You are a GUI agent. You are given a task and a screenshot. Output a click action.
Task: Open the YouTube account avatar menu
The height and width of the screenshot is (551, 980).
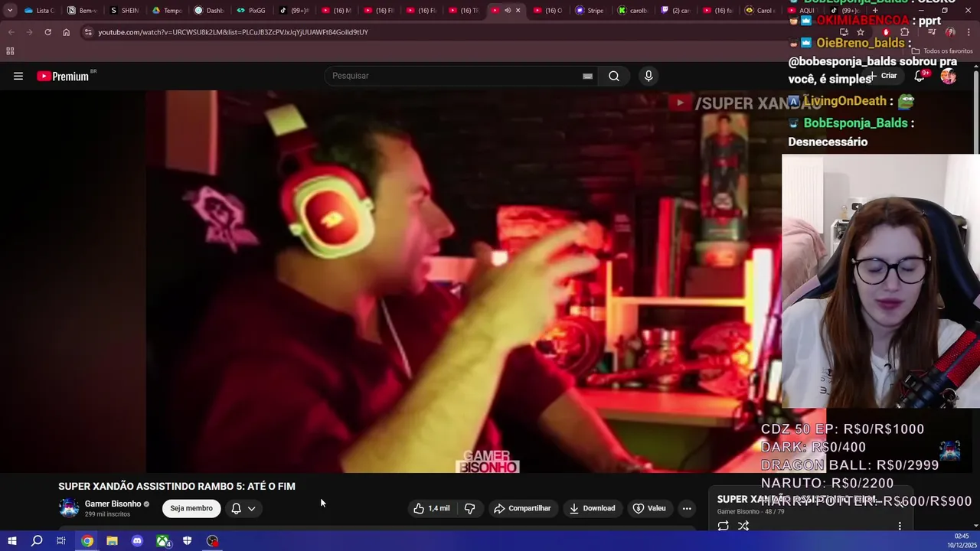[x=949, y=76]
